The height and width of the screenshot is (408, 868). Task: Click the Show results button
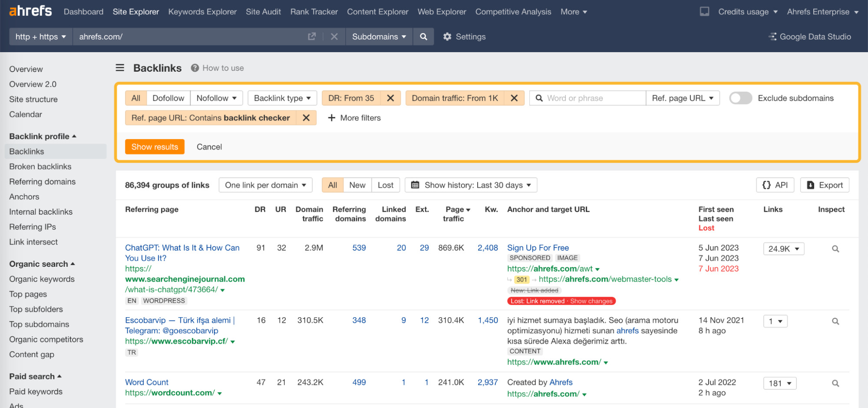tap(155, 146)
